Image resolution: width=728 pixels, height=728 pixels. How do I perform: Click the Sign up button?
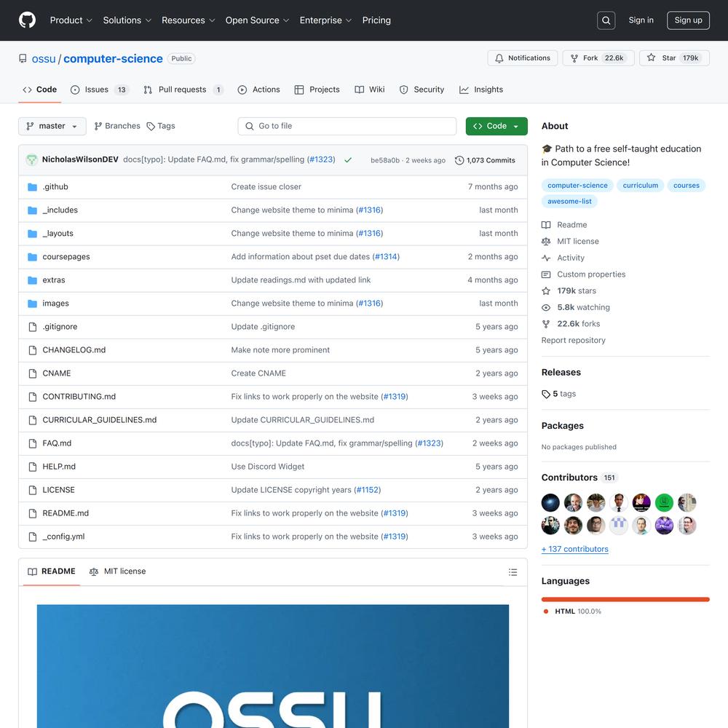click(688, 20)
